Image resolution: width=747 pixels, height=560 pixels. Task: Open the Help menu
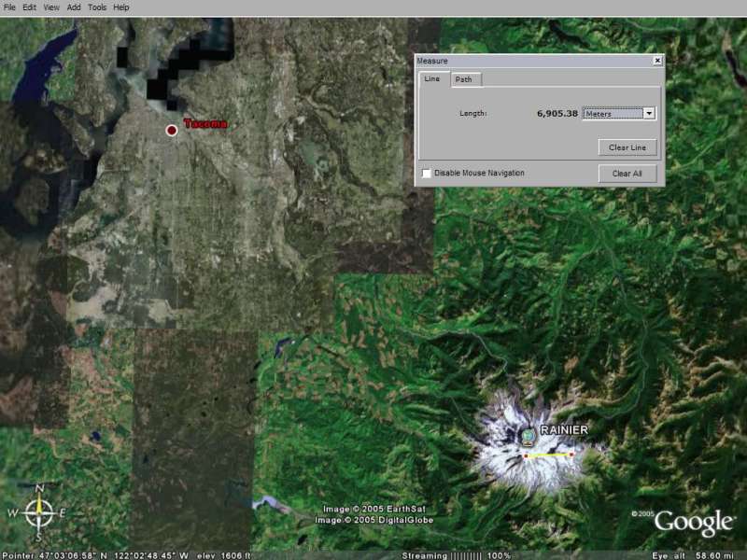point(121,7)
